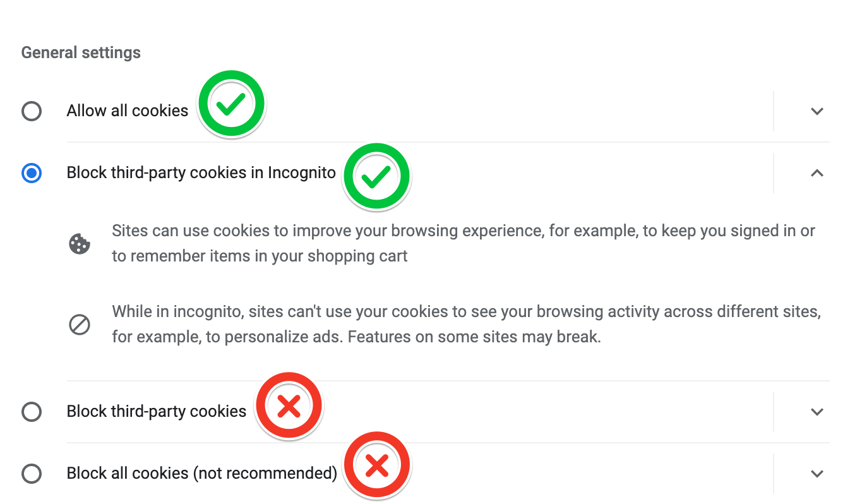Select Block all cookies (not recommended) radio
Viewport: 850px width, 504px height.
(x=32, y=474)
